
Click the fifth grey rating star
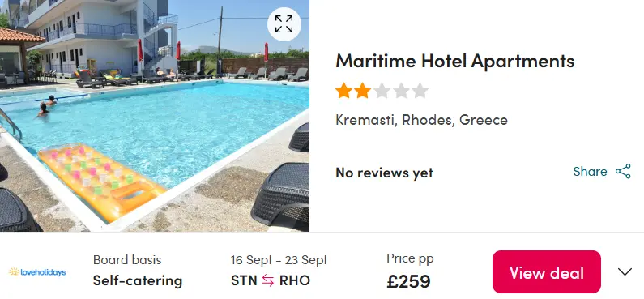tap(420, 91)
